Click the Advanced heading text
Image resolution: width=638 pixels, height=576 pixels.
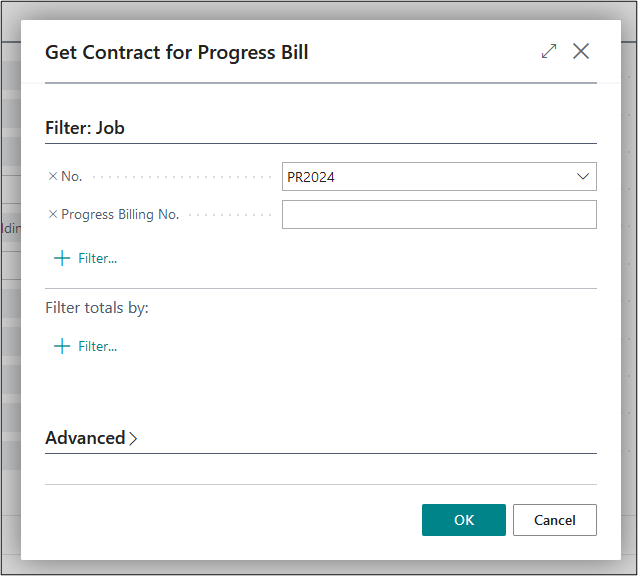[x=85, y=438]
